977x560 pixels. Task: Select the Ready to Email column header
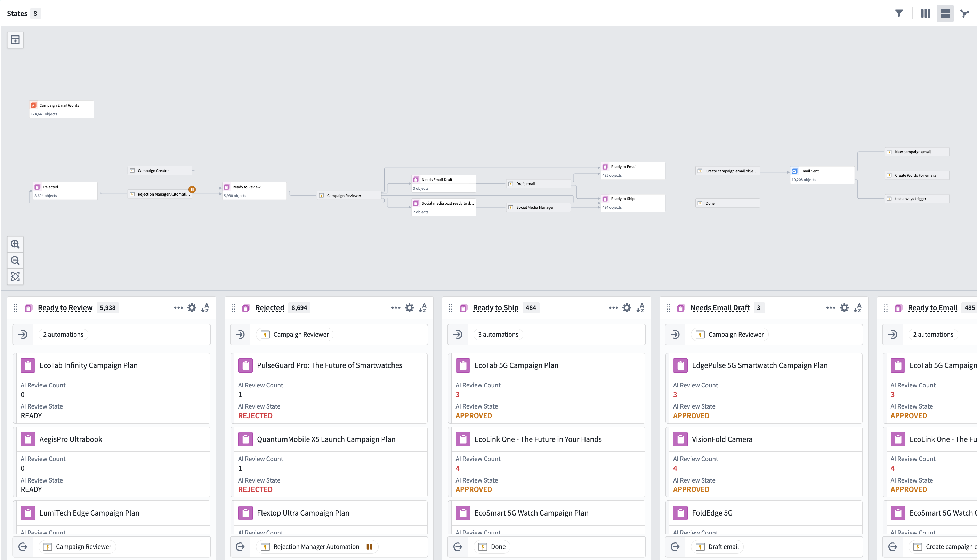[x=932, y=308]
